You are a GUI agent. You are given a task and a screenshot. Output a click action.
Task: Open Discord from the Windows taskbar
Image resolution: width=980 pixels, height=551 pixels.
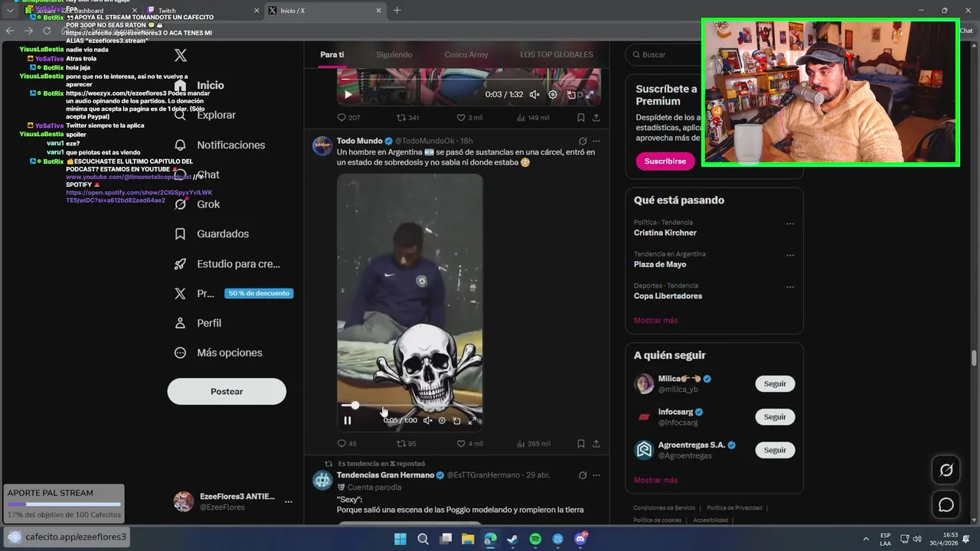(580, 539)
